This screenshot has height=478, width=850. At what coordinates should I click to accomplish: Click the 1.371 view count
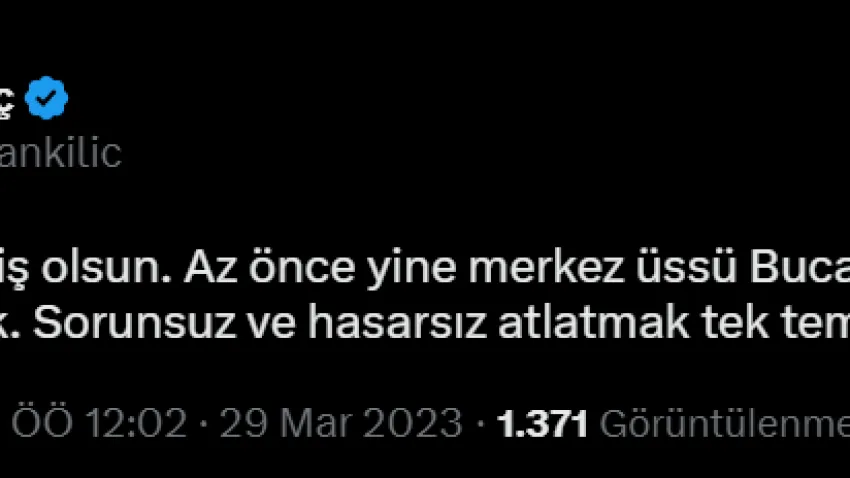[x=543, y=423]
